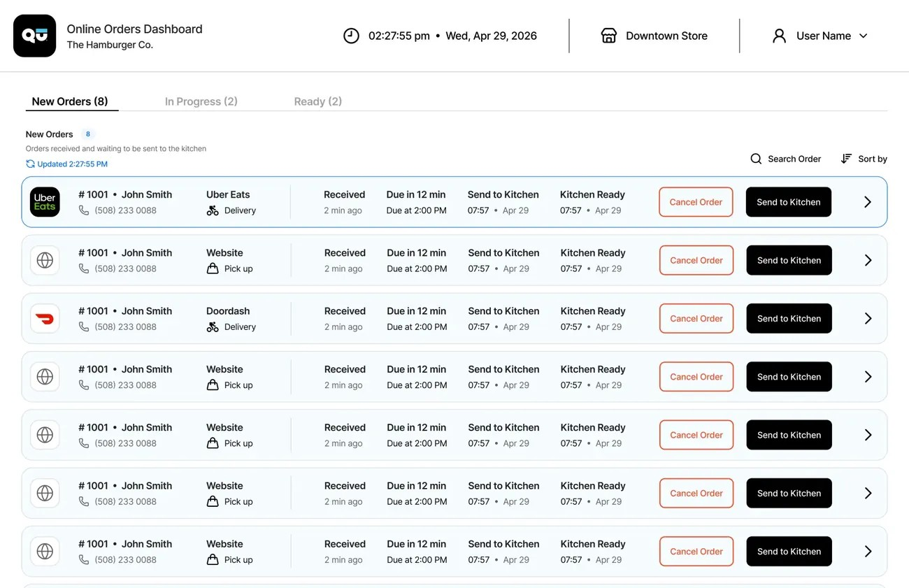Open the User Name dropdown arrow
909x588 pixels.
[864, 36]
